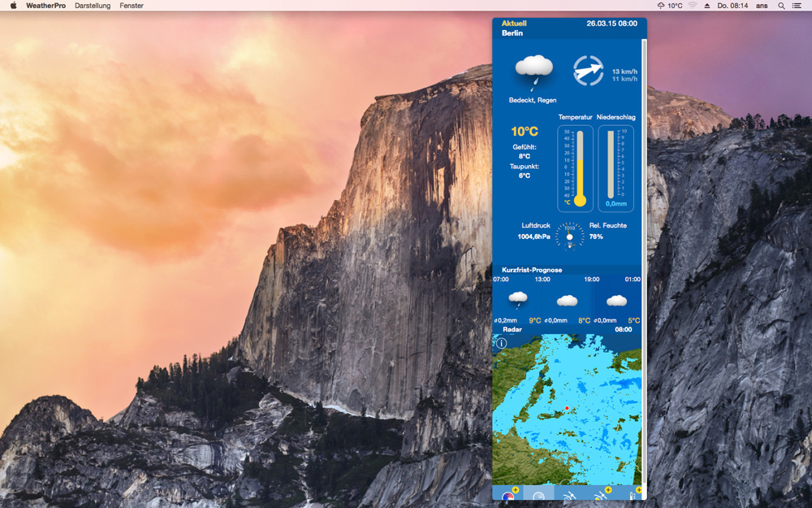Open the user menu labeled ans

tap(762, 6)
